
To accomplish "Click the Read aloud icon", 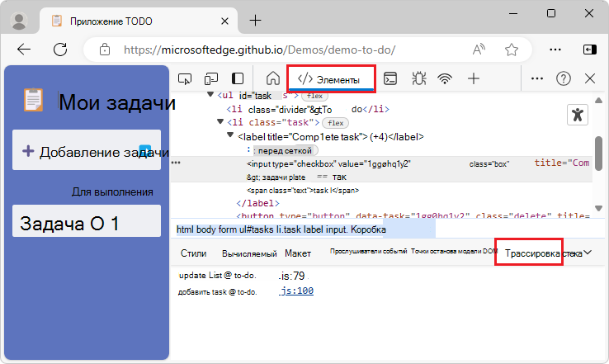I will coord(479,50).
